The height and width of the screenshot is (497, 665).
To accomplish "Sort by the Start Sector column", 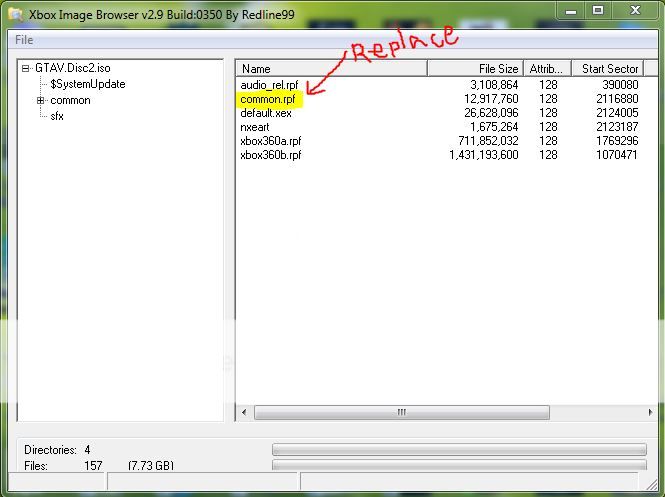I will [608, 69].
